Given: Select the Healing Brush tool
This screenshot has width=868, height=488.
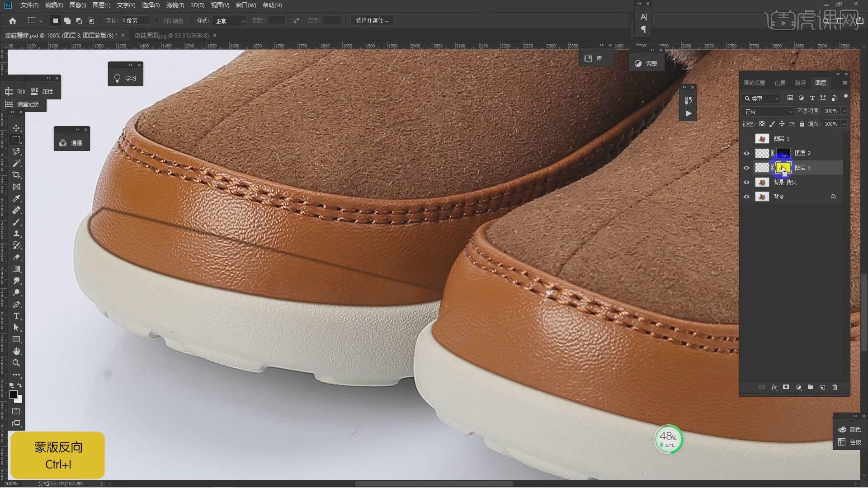Looking at the screenshot, I should pos(16,210).
